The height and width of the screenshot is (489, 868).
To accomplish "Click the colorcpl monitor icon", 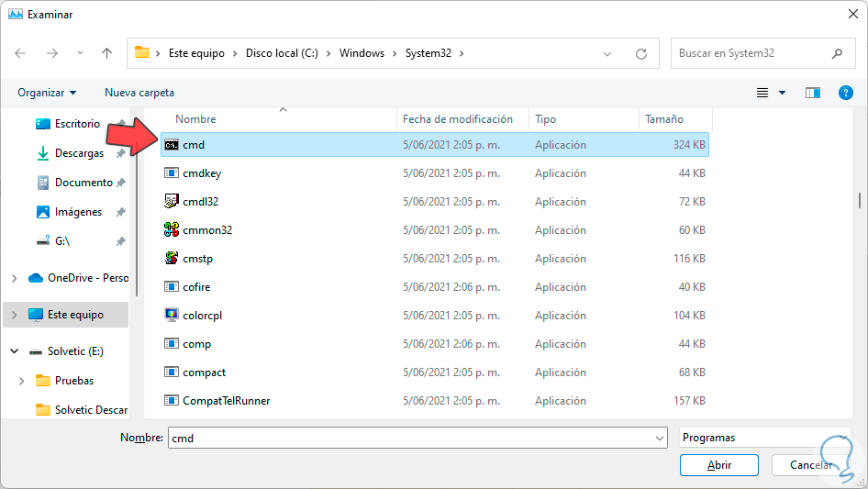I will [x=171, y=316].
